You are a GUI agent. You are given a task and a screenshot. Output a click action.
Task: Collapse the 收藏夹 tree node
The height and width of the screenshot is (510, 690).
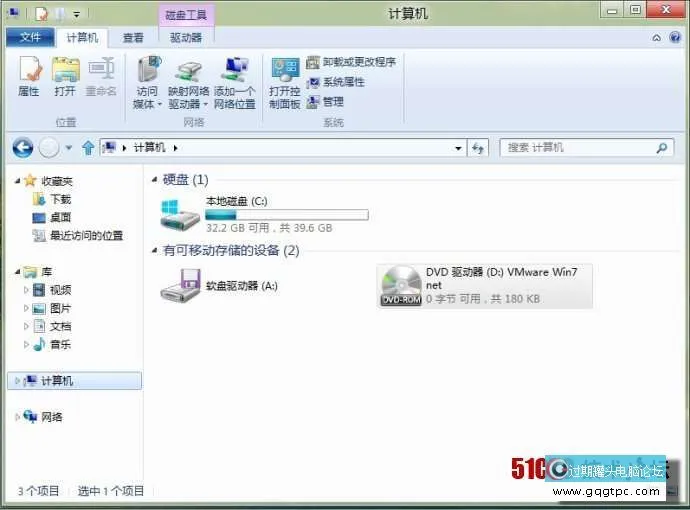click(x=17, y=181)
